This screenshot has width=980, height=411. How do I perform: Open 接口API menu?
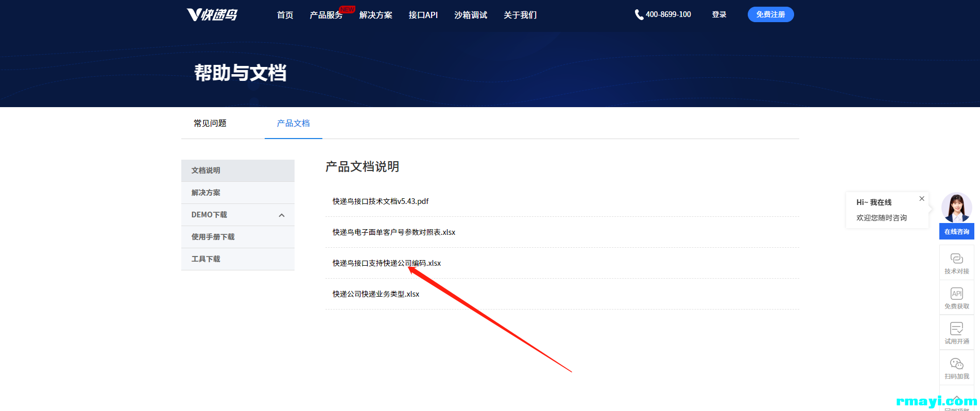423,15
